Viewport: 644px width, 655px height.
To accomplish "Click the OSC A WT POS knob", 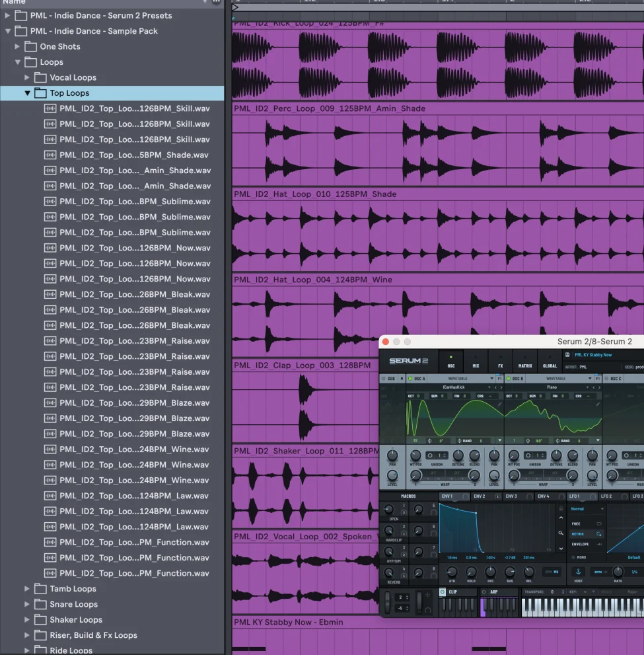I will point(415,455).
